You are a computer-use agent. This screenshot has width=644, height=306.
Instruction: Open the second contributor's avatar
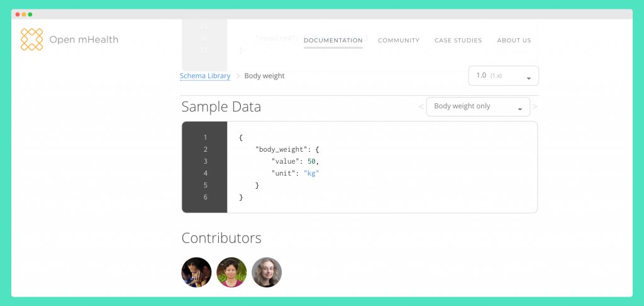click(231, 272)
